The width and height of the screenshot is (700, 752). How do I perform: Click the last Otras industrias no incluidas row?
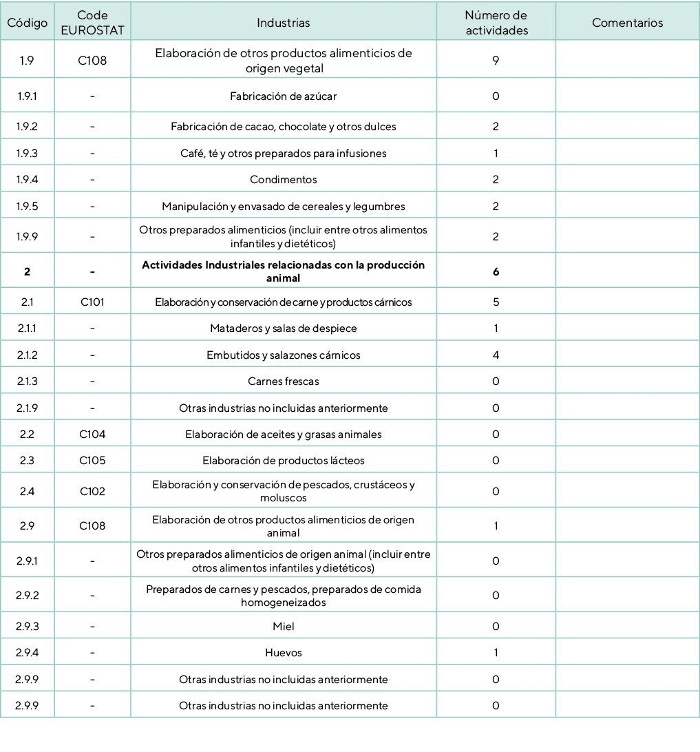pos(283,705)
